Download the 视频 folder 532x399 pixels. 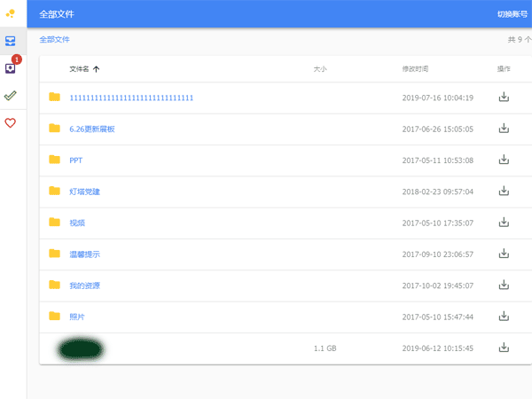coord(504,223)
